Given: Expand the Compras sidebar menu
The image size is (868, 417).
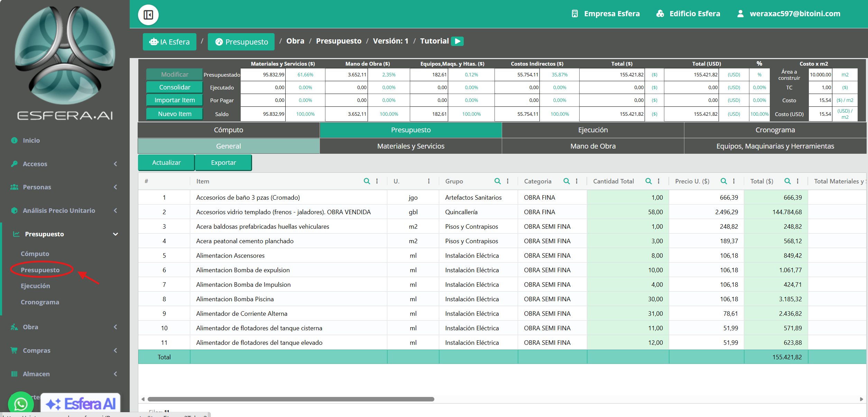Looking at the screenshot, I should coord(65,350).
